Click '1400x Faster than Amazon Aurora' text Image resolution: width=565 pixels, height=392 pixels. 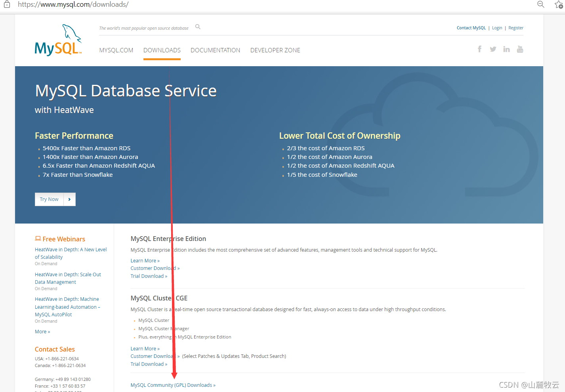point(90,157)
